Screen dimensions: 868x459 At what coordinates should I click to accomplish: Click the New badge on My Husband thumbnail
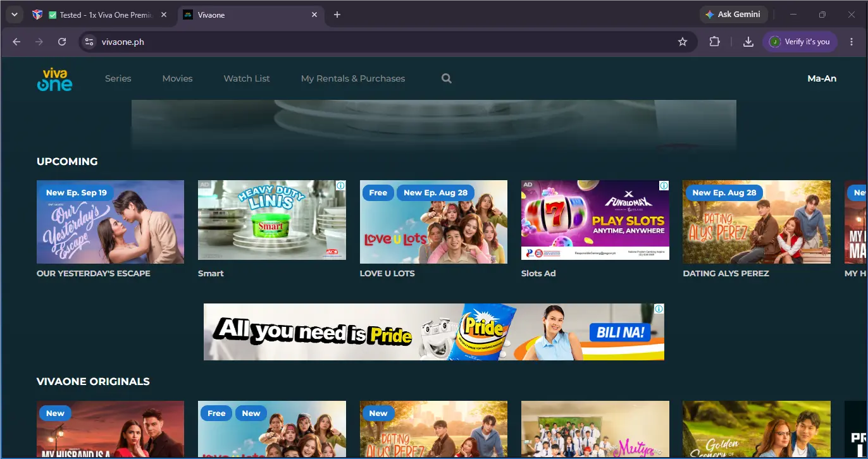(x=55, y=413)
